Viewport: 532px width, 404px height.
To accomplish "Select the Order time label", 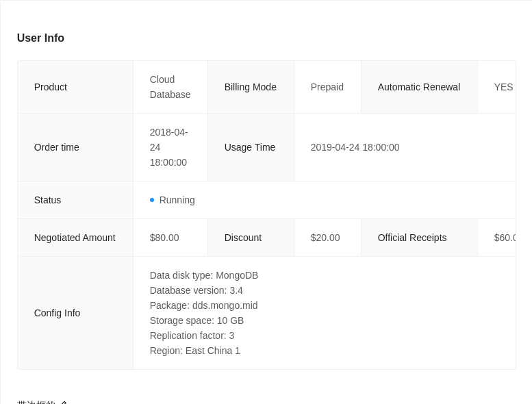I will 56,147.
